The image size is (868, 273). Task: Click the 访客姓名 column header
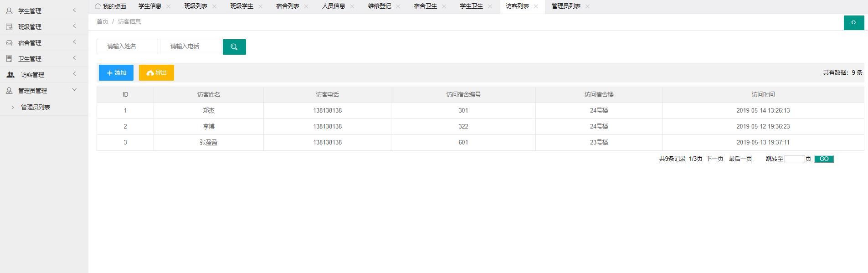tap(209, 95)
